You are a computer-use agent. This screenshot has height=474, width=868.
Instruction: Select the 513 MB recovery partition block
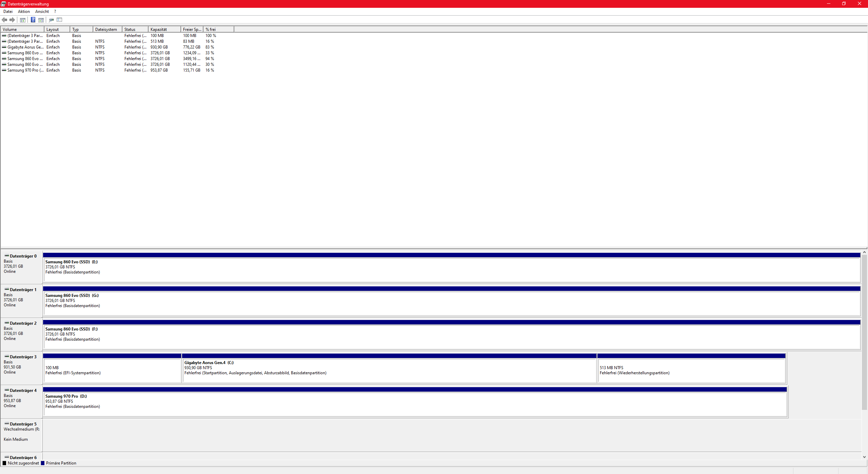pos(691,370)
